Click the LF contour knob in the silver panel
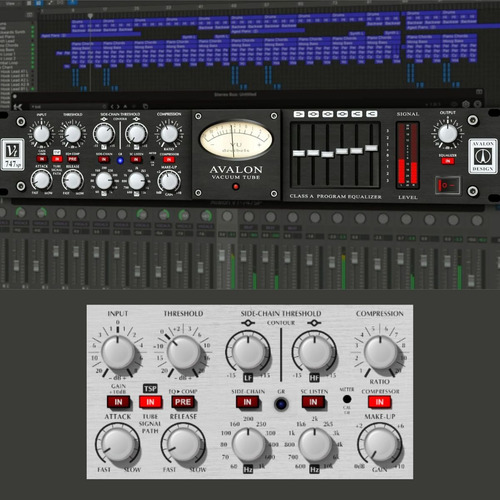 pyautogui.click(x=248, y=352)
